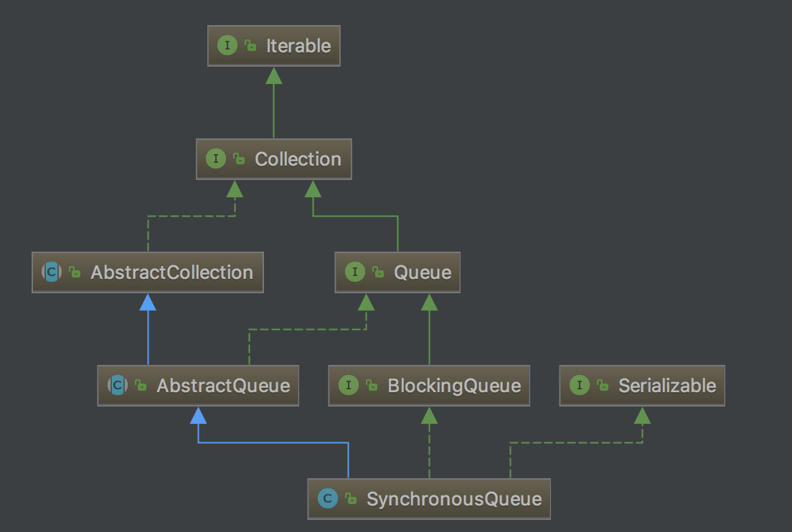Click the green arrowhead entering Iterable node
Screen dimensions: 792x532
coord(273,75)
